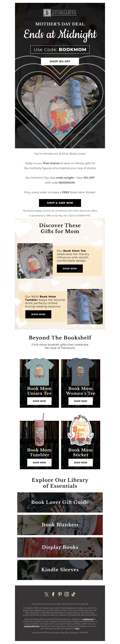Click SHOP NOW under Book Mom Unisex Tee
Screen dimensions: 120x644
(x=39, y=401)
